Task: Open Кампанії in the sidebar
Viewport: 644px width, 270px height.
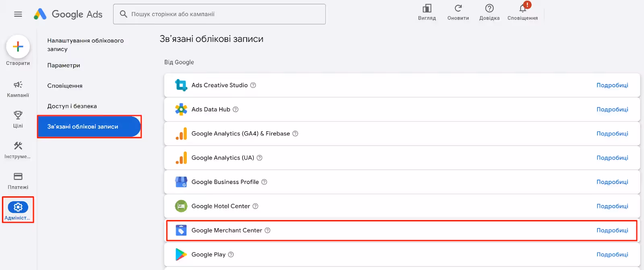Action: pyautogui.click(x=18, y=89)
